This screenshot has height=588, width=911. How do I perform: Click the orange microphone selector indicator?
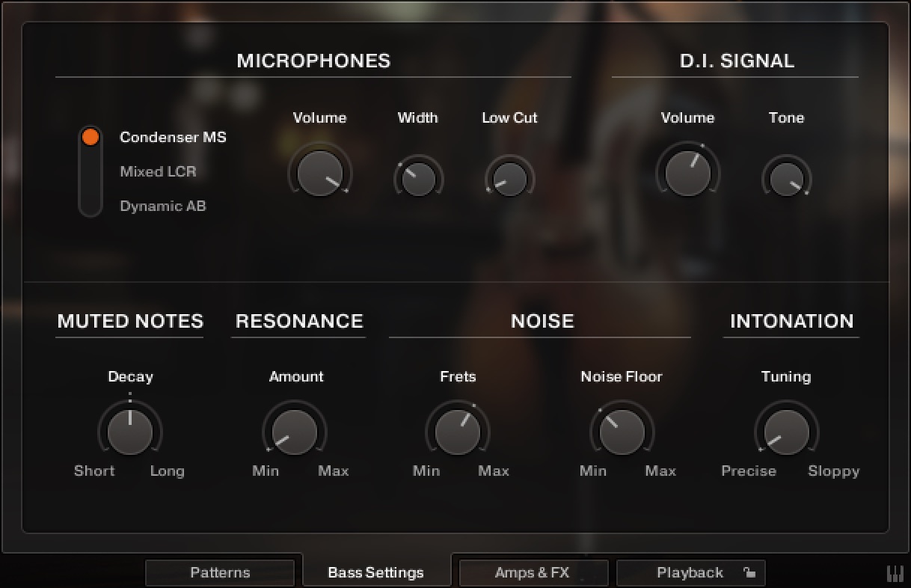(90, 137)
